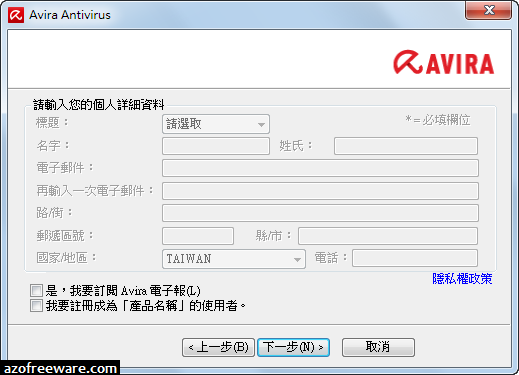Focus the 電子郵件 text field
The height and width of the screenshot is (375, 519).
[x=320, y=168]
